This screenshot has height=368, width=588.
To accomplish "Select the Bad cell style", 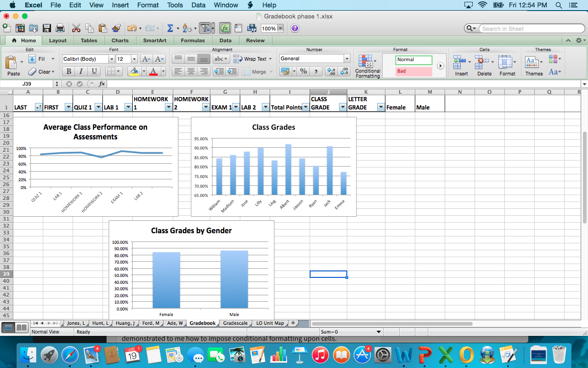I will point(413,71).
